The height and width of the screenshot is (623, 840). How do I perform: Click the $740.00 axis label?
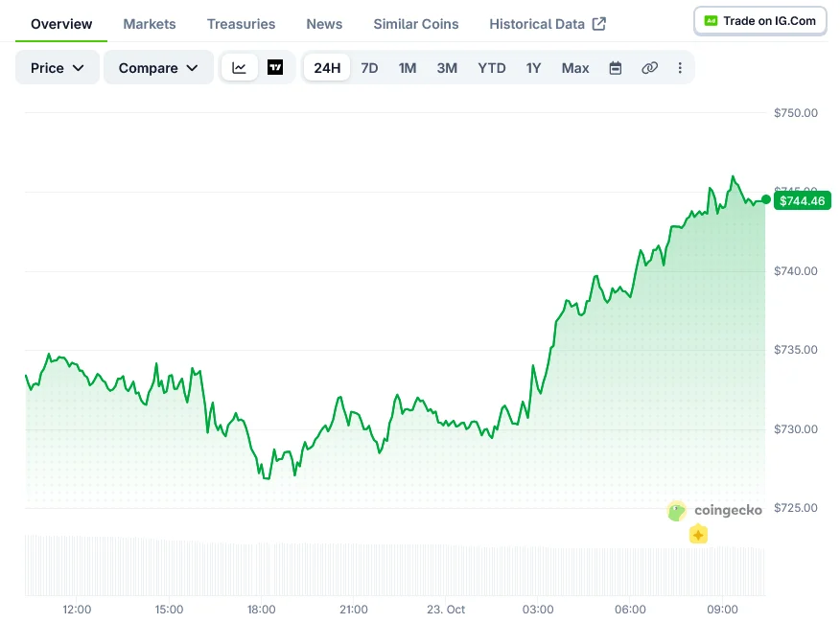(x=796, y=271)
